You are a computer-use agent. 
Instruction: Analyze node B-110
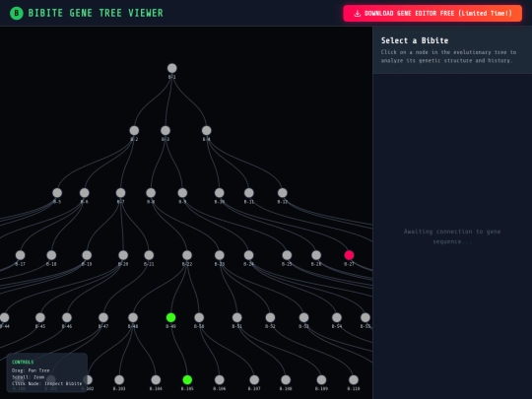(x=354, y=380)
